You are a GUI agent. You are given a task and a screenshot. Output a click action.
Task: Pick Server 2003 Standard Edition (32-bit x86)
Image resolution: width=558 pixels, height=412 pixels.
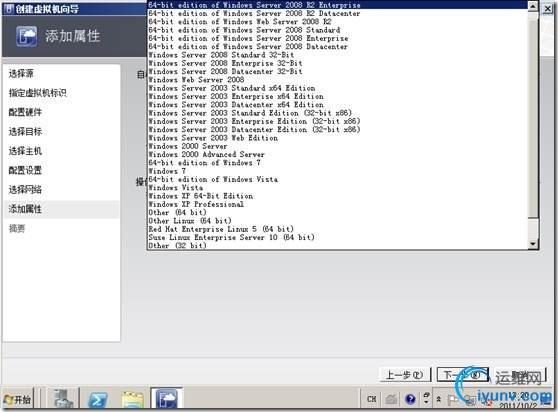coord(337,113)
